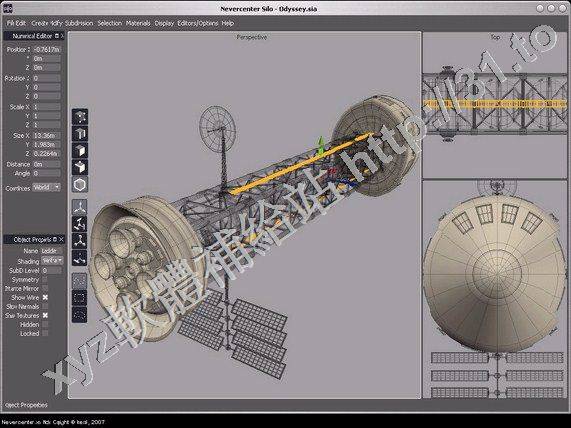Click the Rotation Y value field
This screenshot has width=571, height=428.
46,87
